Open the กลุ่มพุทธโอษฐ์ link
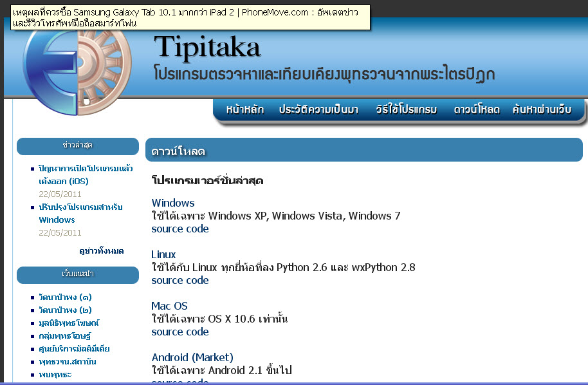588x385 pixels. click(64, 336)
